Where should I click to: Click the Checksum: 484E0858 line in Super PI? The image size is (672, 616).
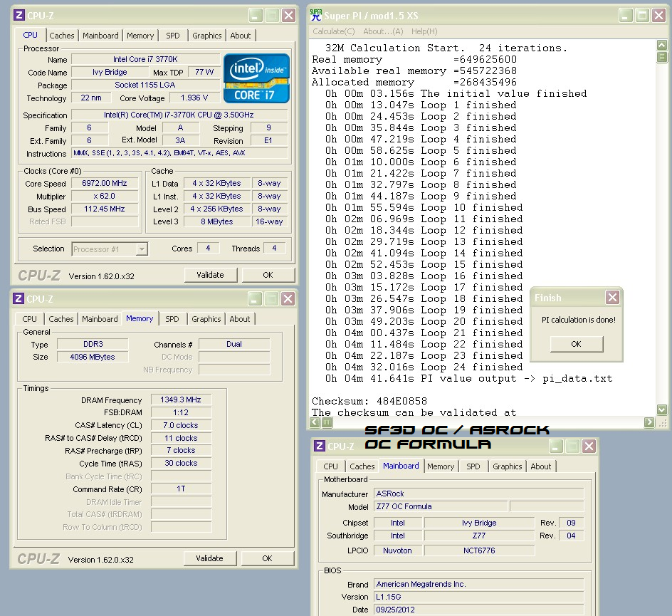(x=369, y=401)
